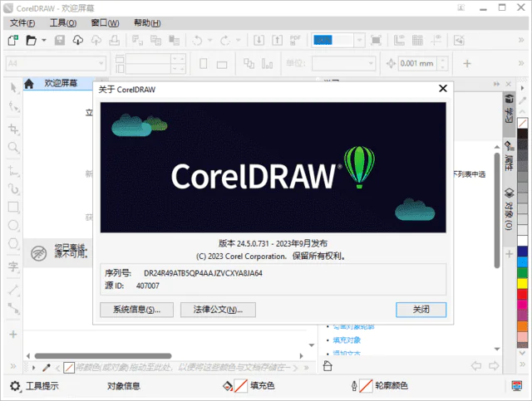The height and width of the screenshot is (401, 532).
Task: Pick the yellow color swatch
Action: [523, 283]
